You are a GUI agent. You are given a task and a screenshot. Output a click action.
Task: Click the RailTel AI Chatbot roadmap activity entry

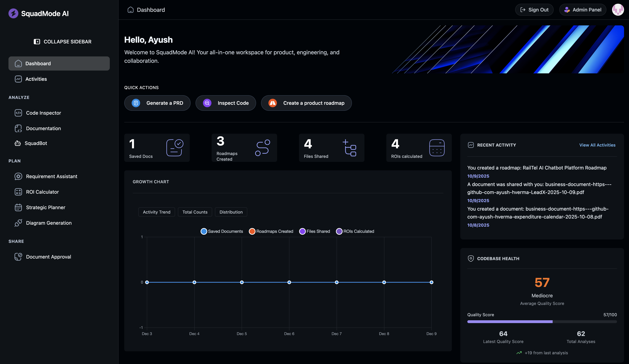pos(537,168)
